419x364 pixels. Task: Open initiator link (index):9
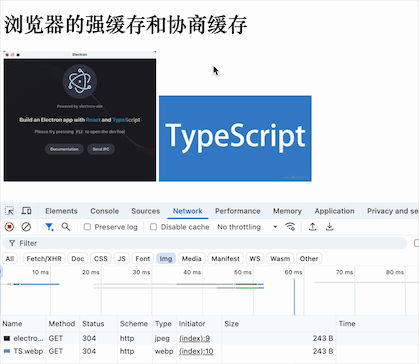[194, 338]
